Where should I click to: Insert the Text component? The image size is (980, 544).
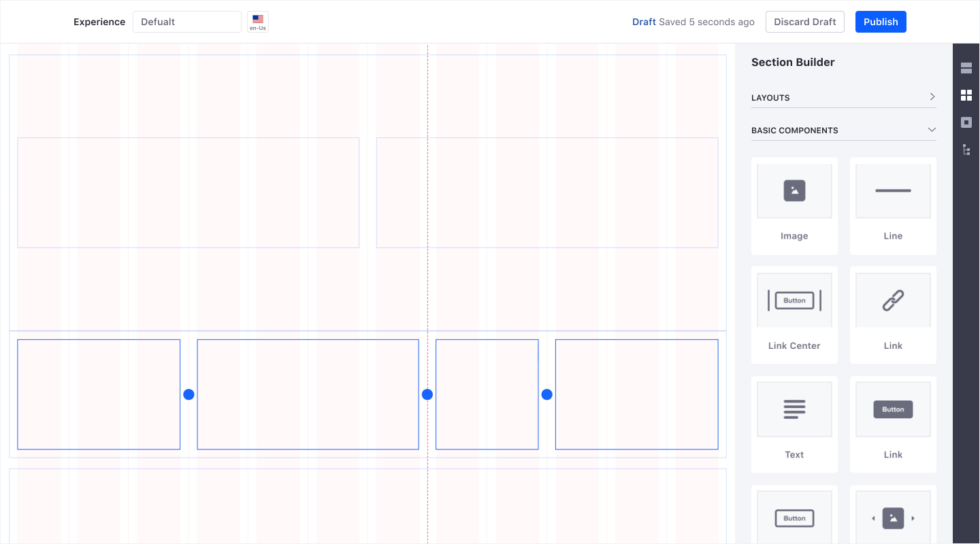[x=794, y=422]
